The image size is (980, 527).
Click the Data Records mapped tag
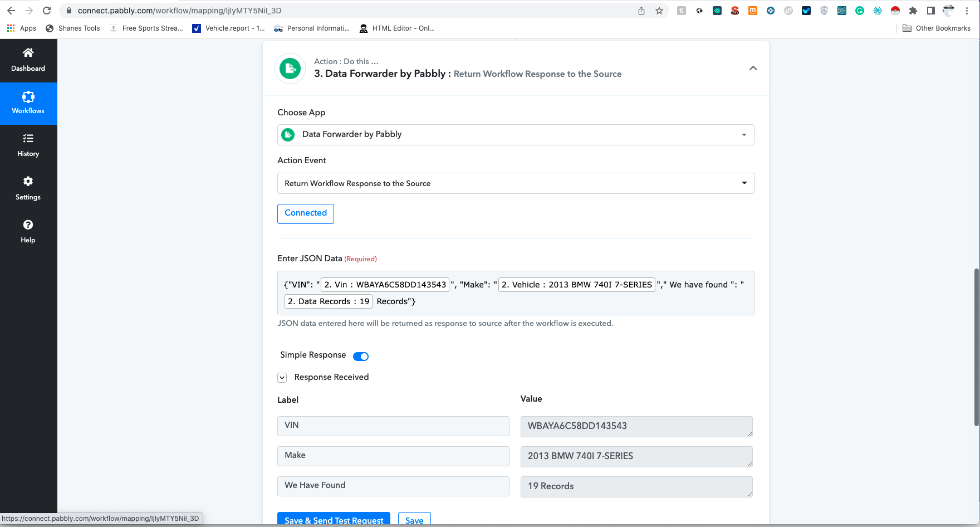[329, 301]
